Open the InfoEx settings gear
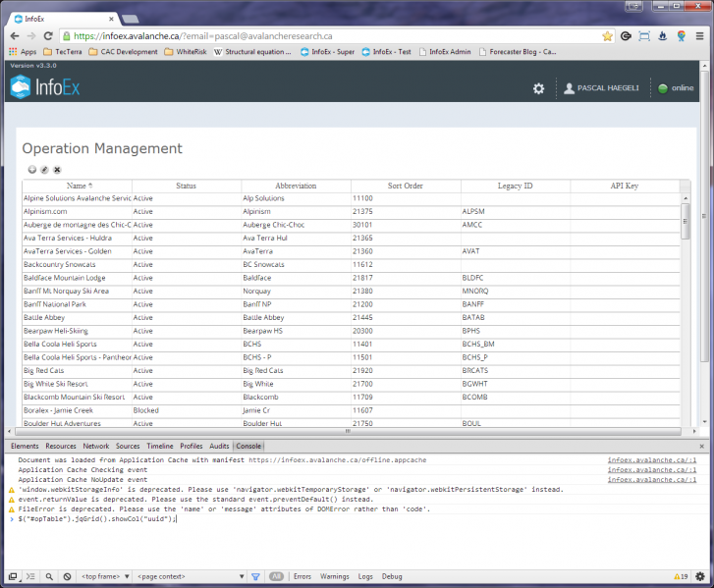The width and height of the screenshot is (714, 588). tap(538, 88)
